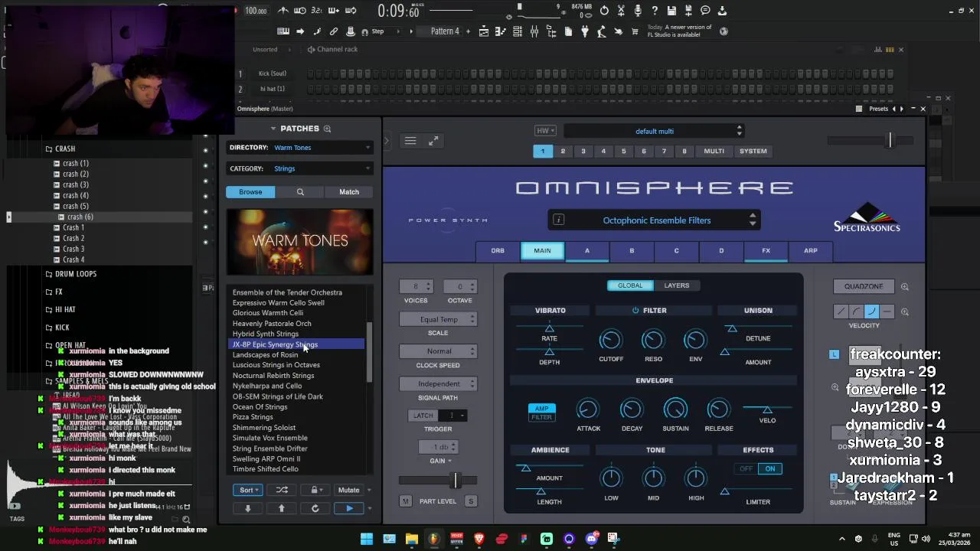Open the Independent signal path dropdown
Viewport: 980px width, 551px height.
[x=438, y=383]
